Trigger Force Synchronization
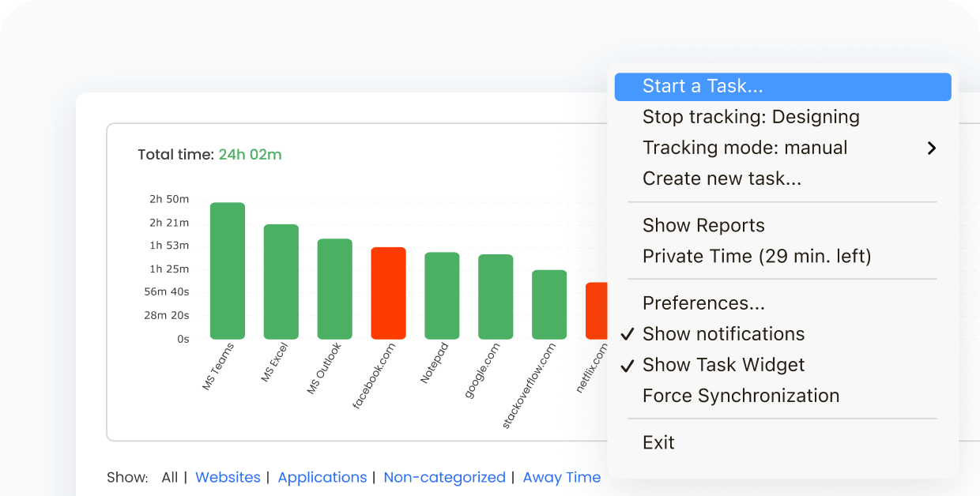This screenshot has width=980, height=496. pos(741,395)
